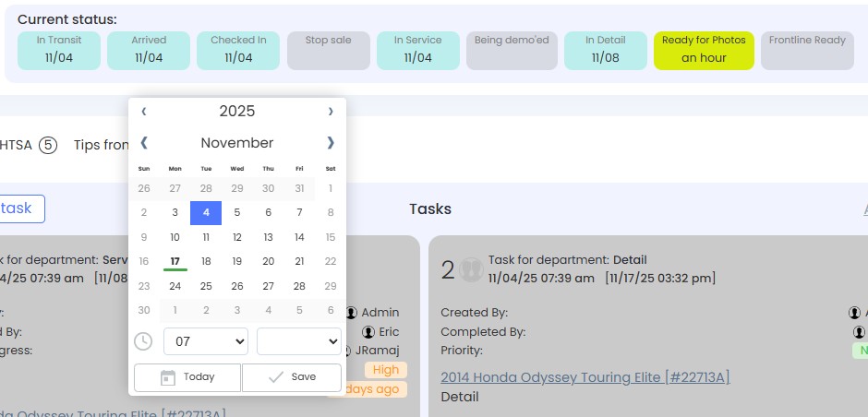Open the 2014 Honda Odyssey link in Detail task

(x=585, y=376)
